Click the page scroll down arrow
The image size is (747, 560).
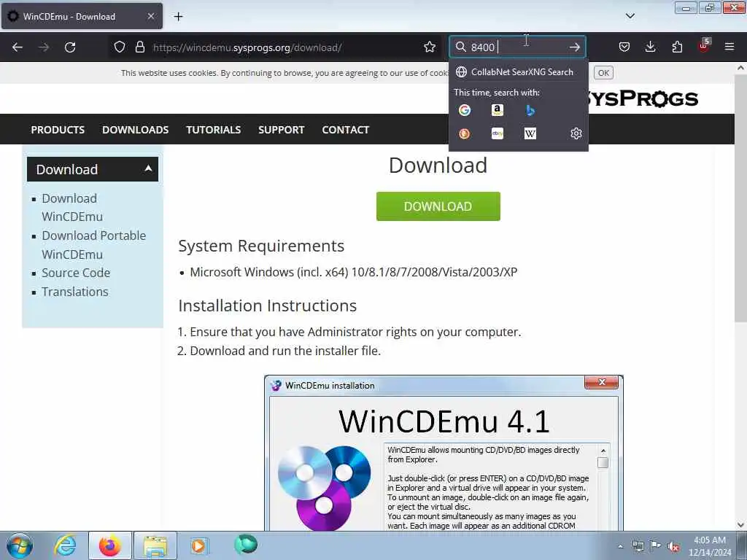pyautogui.click(x=740, y=525)
